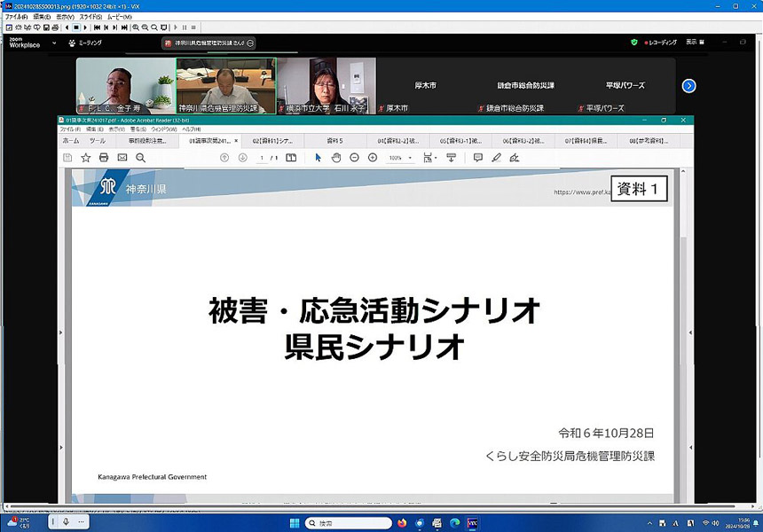Screen dimensions: 763x532
Task: Close the 01議事次第241 document tab
Action: [x=236, y=141]
